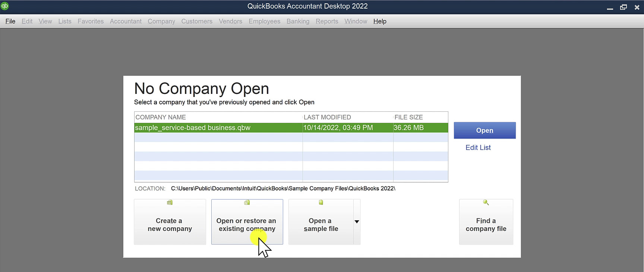Close QuickBooks with the X icon
Image resolution: width=644 pixels, height=272 pixels.
(x=637, y=7)
